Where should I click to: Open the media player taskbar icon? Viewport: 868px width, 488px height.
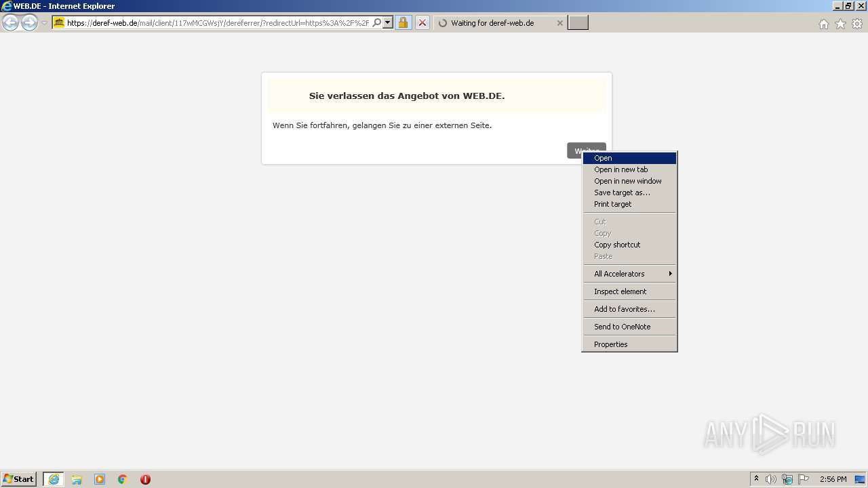100,479
